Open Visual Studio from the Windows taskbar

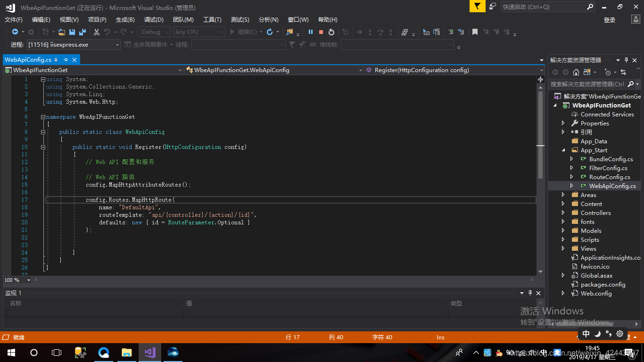[150, 352]
